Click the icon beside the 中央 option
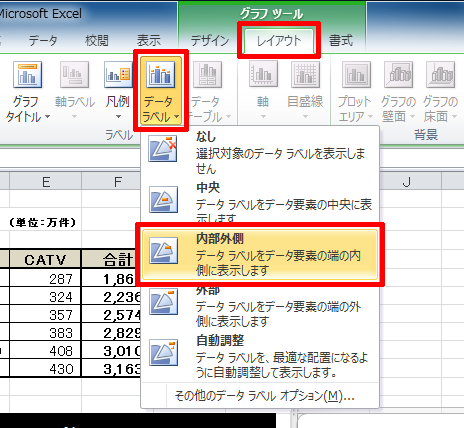Image resolution: width=464 pixels, height=428 pixels. click(x=163, y=199)
